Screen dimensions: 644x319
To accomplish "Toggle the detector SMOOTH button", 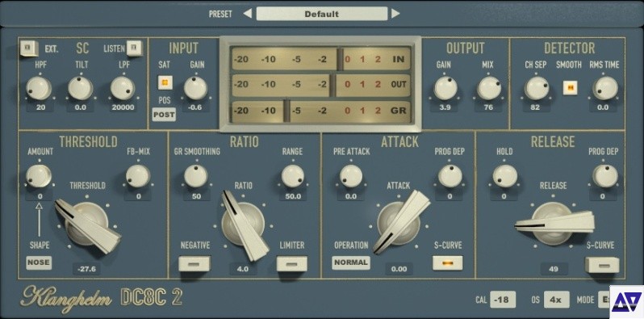I will [x=570, y=87].
